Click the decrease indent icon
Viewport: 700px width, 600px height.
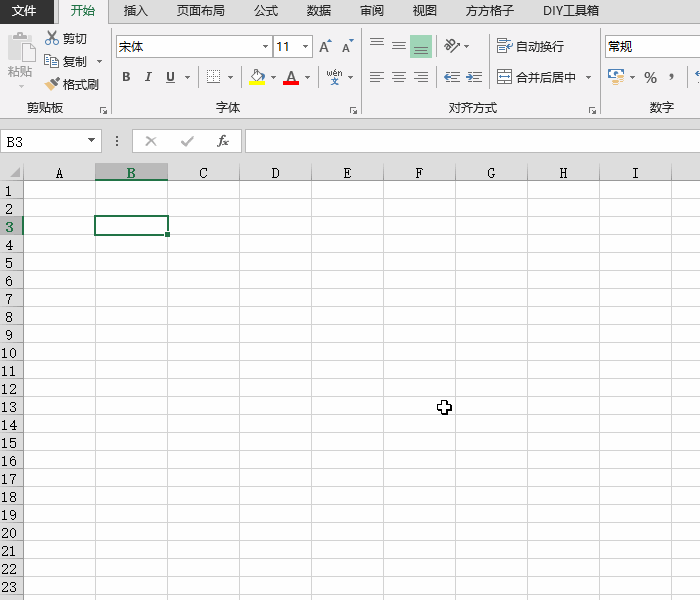coord(452,77)
